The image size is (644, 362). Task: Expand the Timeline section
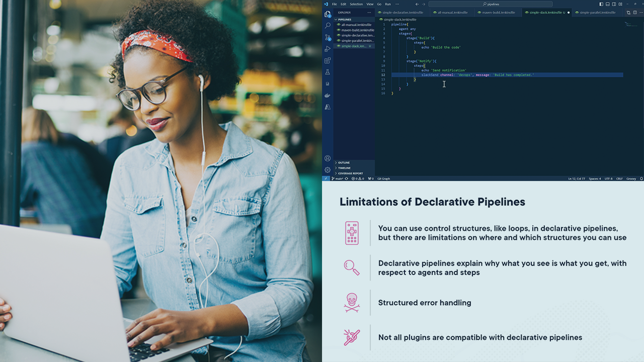pos(345,168)
